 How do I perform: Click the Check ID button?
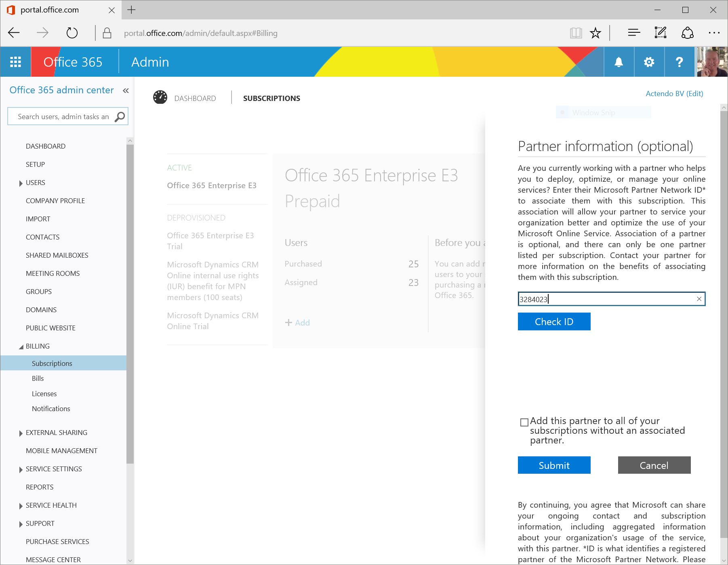coord(554,321)
